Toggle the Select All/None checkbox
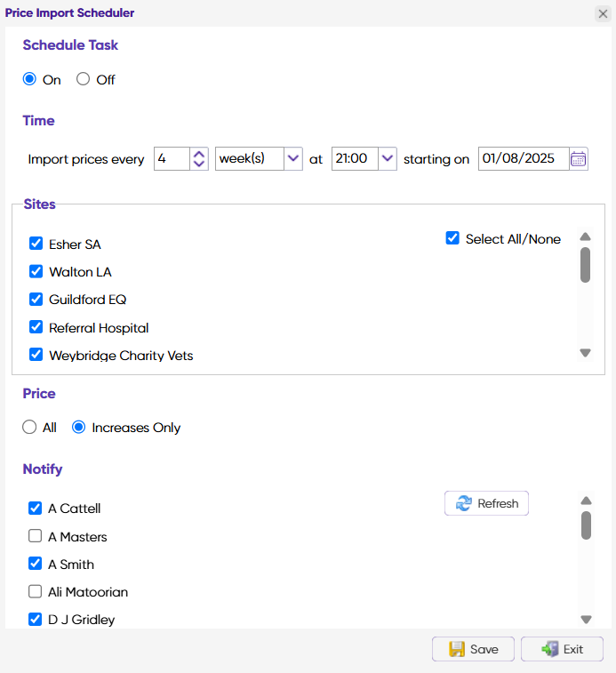 [x=452, y=238]
